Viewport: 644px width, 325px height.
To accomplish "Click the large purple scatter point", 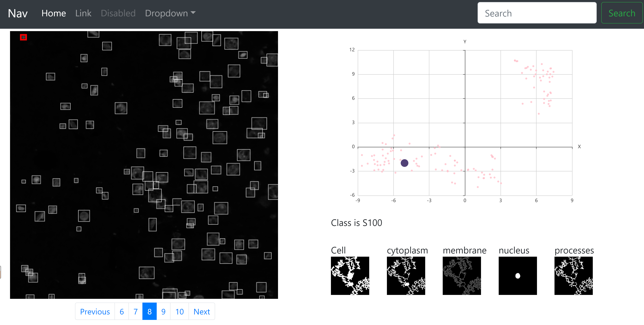I will (404, 163).
